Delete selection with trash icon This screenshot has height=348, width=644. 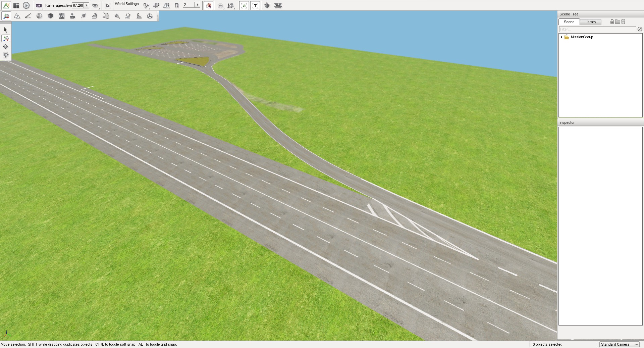(623, 21)
